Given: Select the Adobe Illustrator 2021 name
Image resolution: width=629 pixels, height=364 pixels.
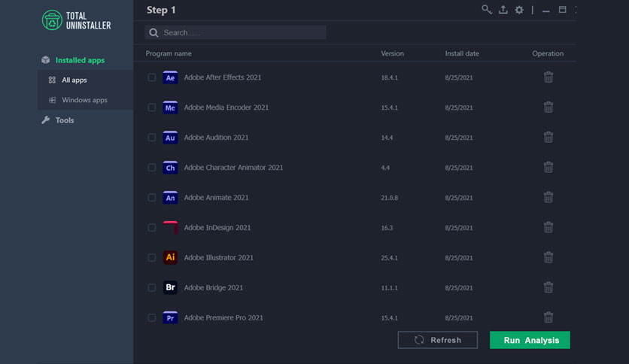Looking at the screenshot, I should 219,258.
